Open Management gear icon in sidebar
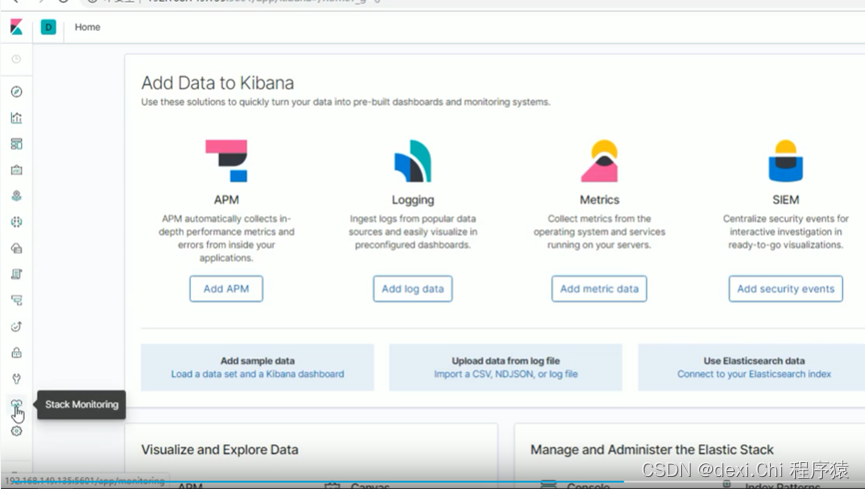865x489 pixels. point(17,431)
